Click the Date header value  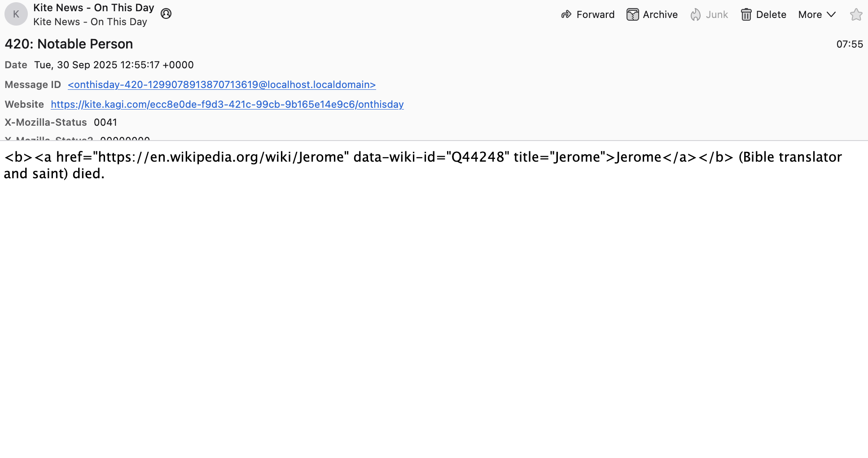point(114,65)
